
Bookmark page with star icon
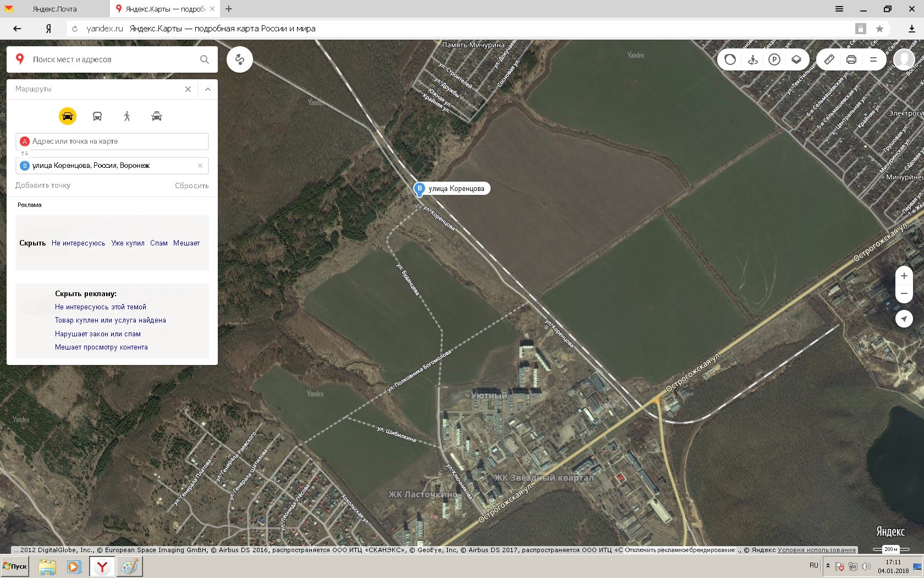click(879, 29)
